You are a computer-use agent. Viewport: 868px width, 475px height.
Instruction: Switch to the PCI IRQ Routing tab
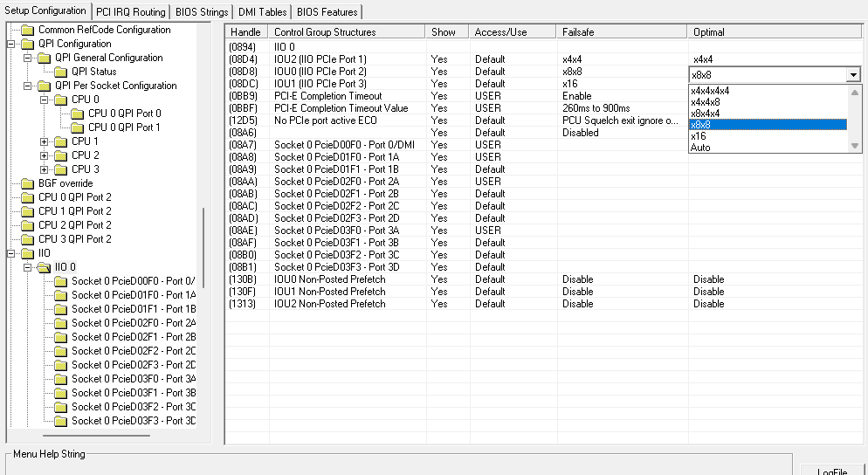131,11
